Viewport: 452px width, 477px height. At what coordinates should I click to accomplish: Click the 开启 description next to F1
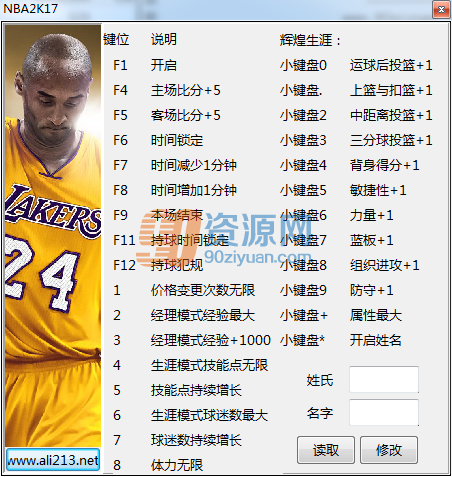pos(164,65)
